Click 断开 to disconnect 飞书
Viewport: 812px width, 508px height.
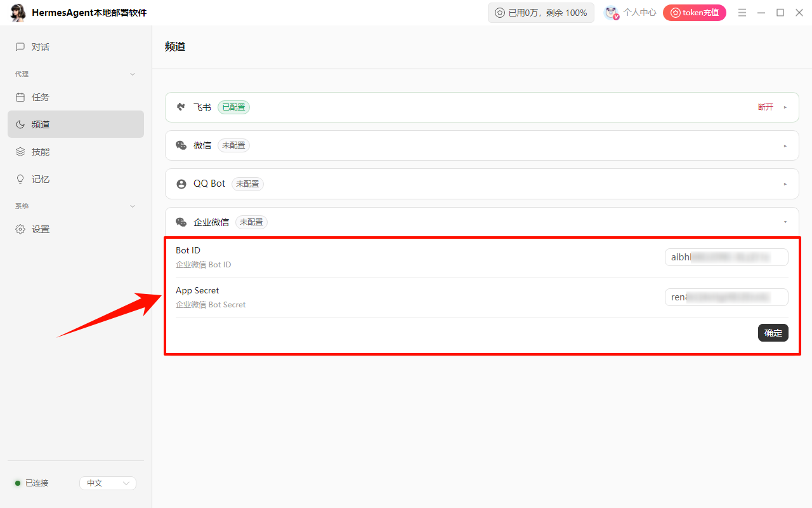(x=766, y=107)
